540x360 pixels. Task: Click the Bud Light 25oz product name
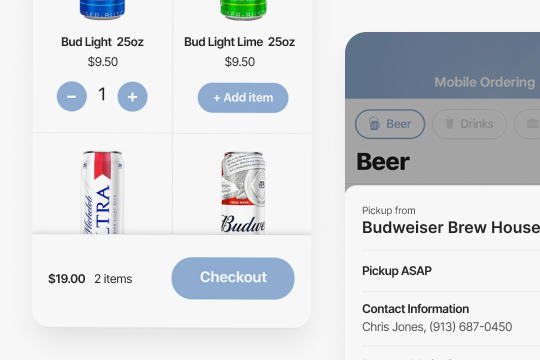(x=102, y=42)
